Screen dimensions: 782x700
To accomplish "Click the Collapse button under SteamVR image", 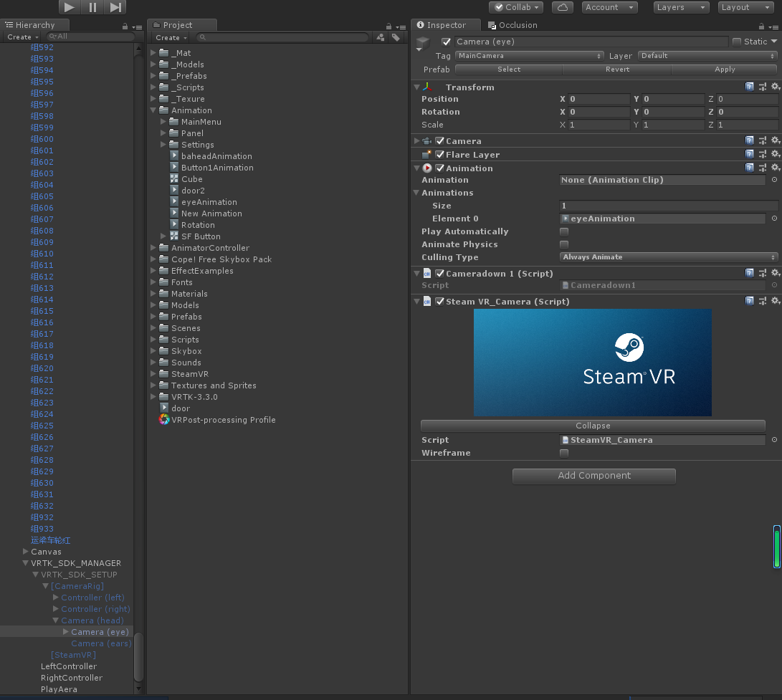I will point(593,426).
